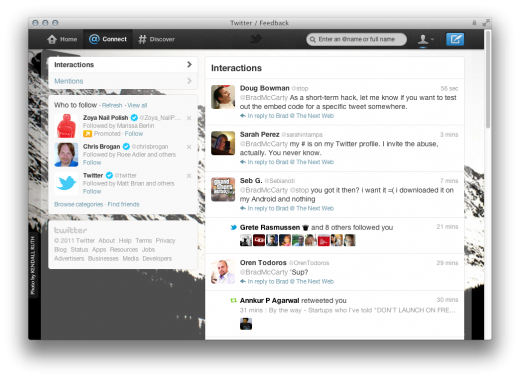This screenshot has height=379, width=520.
Task: Follow Zoya Nail Polish
Action: point(134,134)
